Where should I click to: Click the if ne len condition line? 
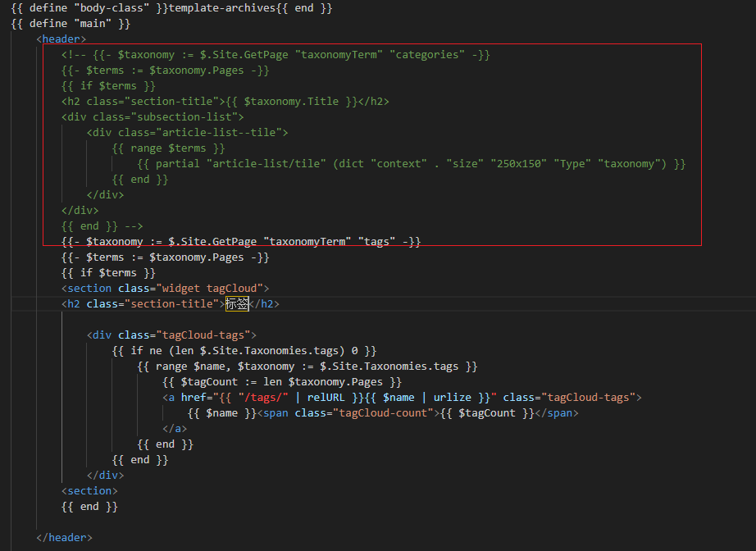pos(244,350)
